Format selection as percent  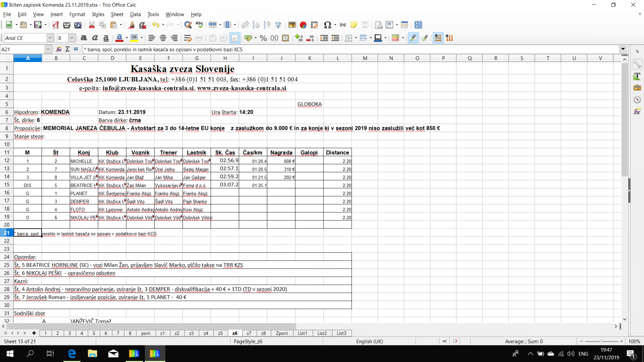[263, 38]
